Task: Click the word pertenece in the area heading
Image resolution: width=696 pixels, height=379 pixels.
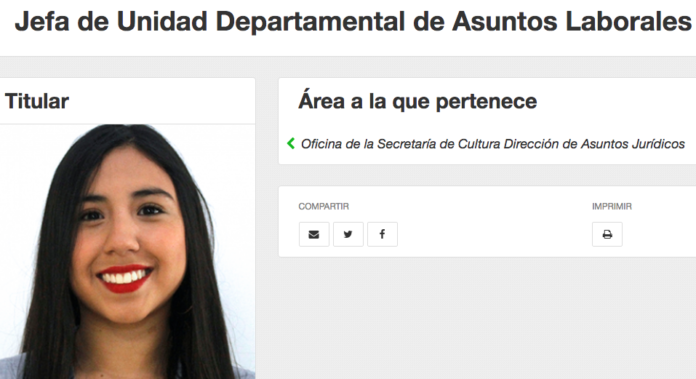Action: point(486,102)
